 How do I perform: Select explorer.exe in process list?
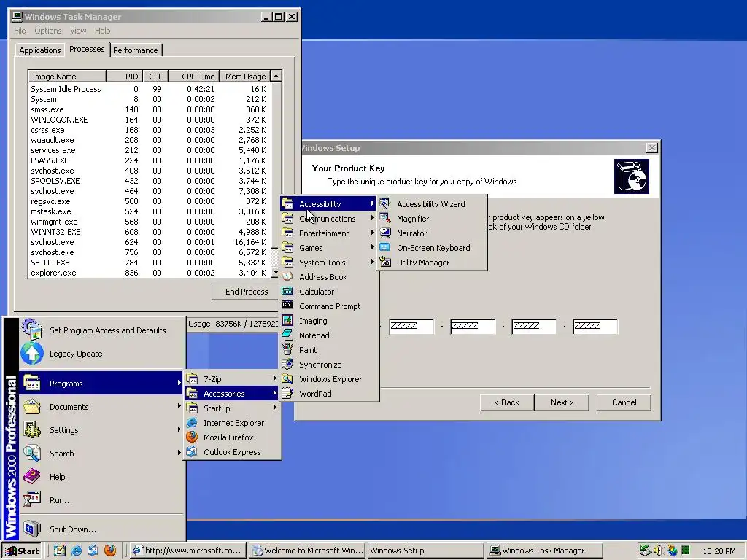pos(149,273)
